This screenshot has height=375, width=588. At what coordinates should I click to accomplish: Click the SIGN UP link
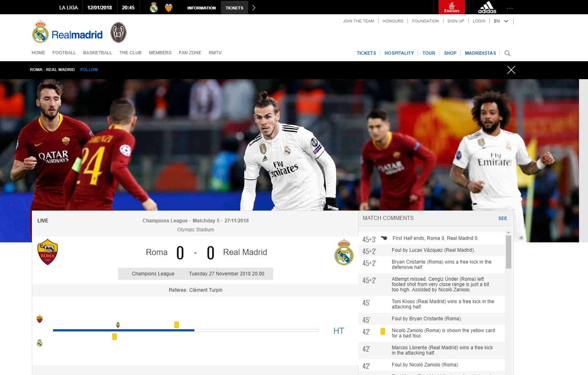click(455, 21)
